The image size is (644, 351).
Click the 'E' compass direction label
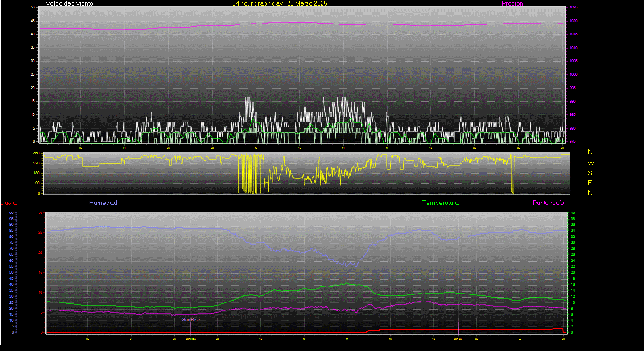coord(590,183)
